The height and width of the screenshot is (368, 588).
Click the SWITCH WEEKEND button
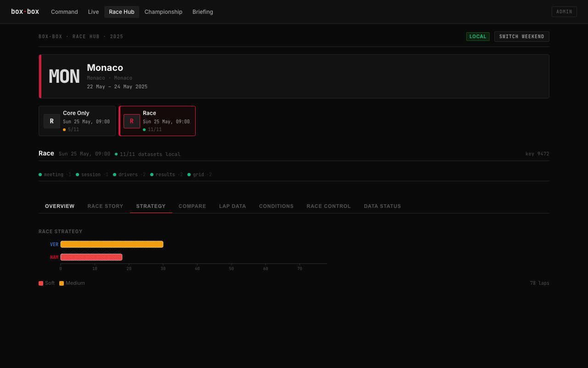522,37
